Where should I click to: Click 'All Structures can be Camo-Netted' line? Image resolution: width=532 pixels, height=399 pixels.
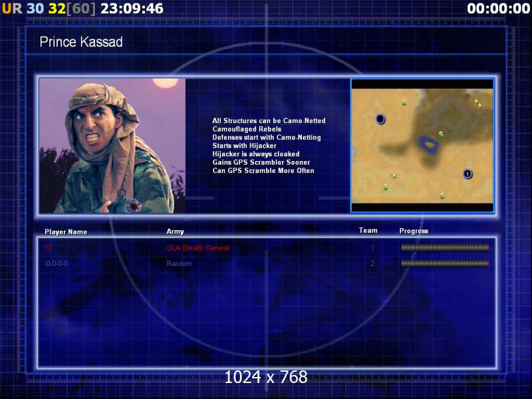[x=269, y=121]
